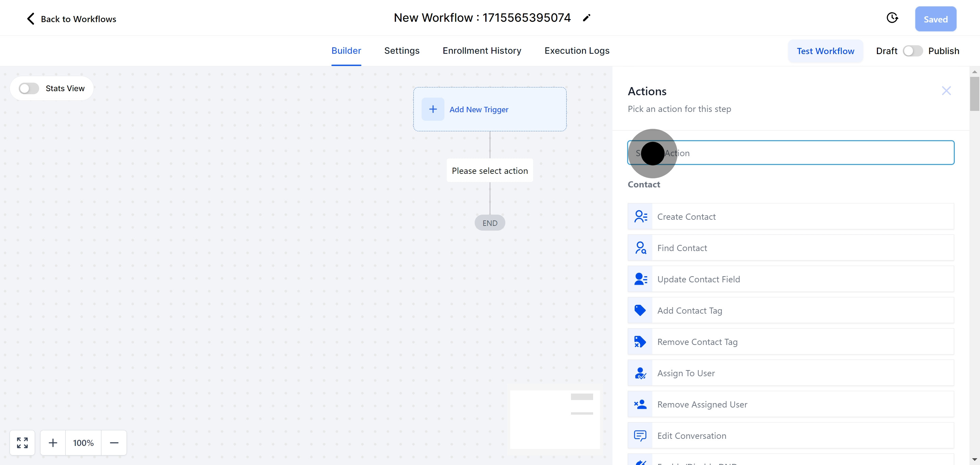Toggle the Draft/Publish switch
This screenshot has height=465, width=980.
(x=913, y=51)
